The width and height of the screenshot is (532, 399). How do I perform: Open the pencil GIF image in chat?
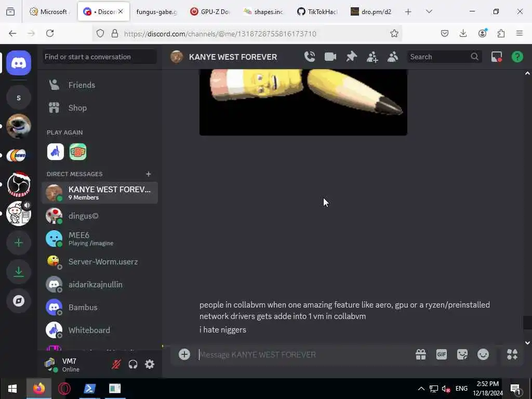tap(303, 102)
